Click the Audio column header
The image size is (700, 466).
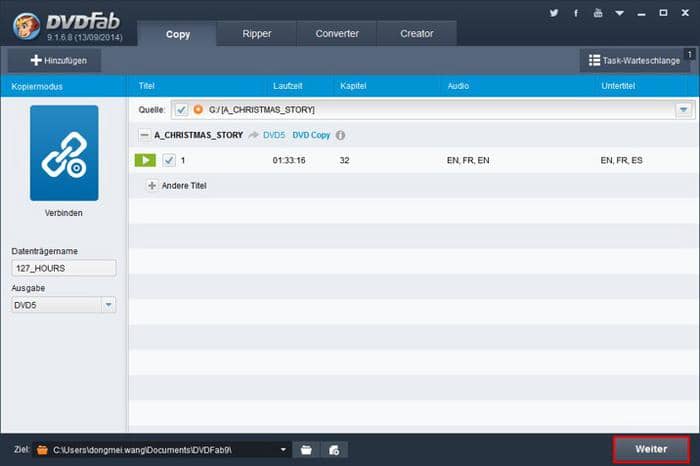(458, 86)
